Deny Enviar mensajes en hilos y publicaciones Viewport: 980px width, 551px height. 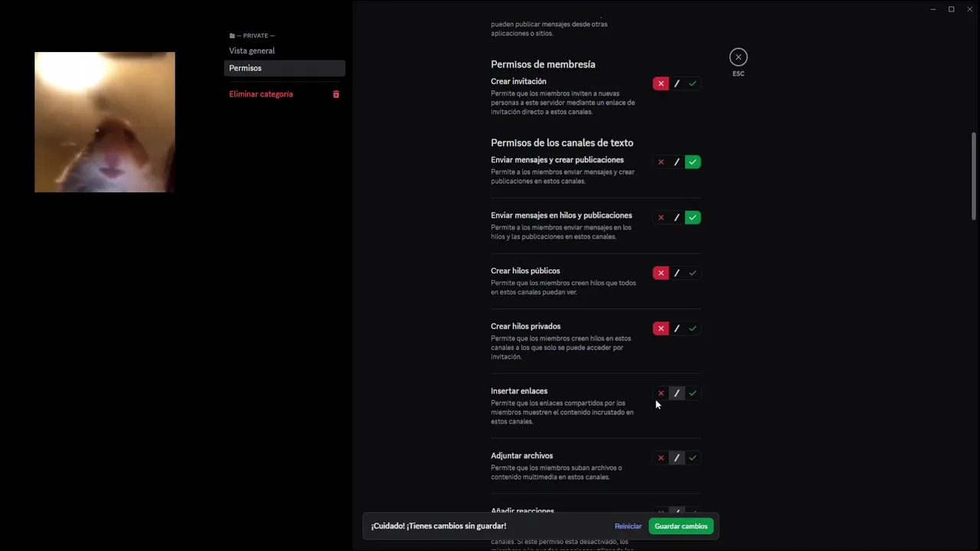coord(661,218)
